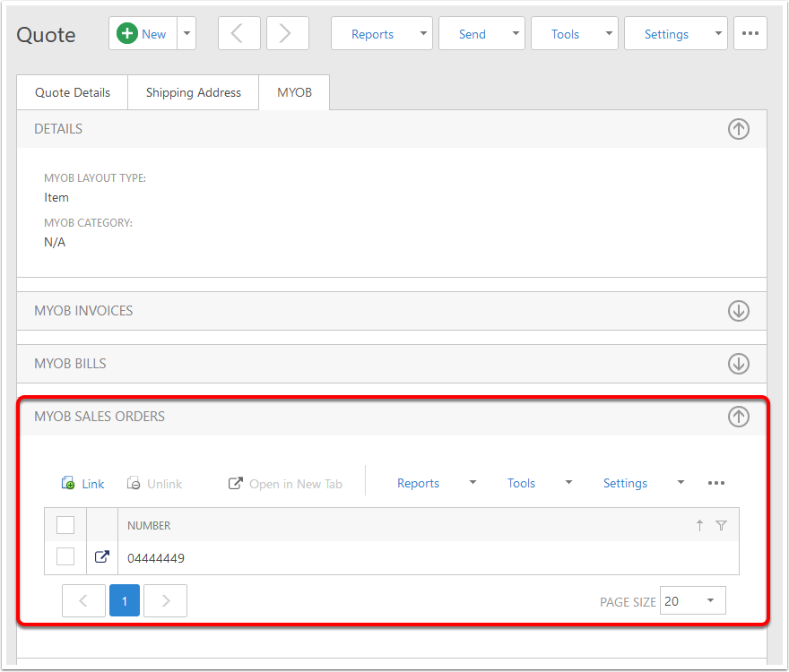This screenshot has width=789, height=672.
Task: Click the Open in New Tab label
Action: tap(296, 484)
